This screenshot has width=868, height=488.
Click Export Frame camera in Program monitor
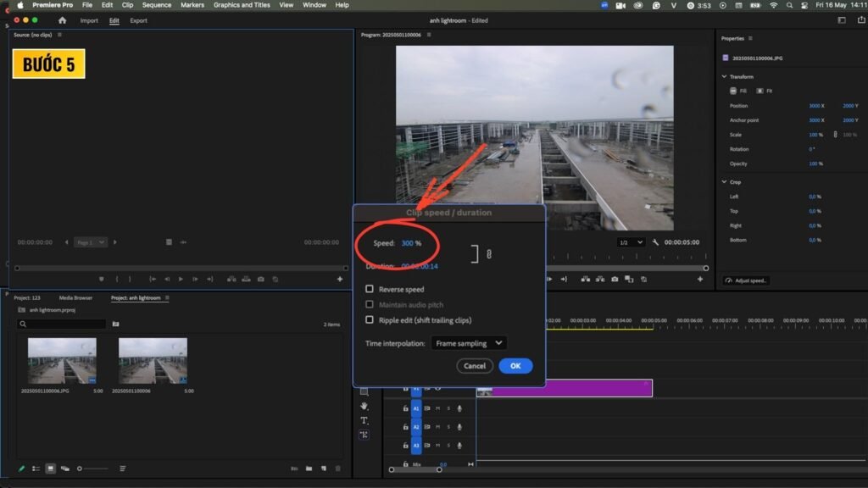coord(615,280)
